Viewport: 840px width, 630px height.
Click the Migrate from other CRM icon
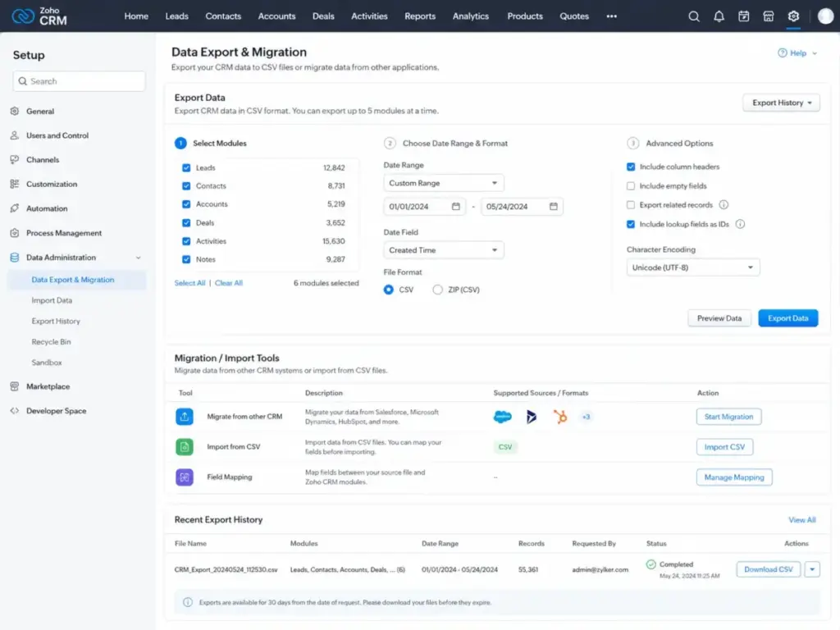point(185,416)
